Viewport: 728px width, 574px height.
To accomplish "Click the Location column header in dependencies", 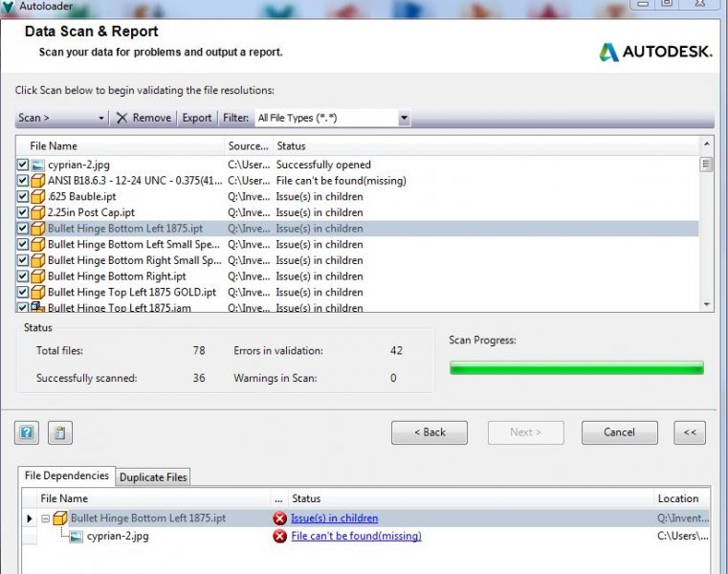I will [x=681, y=498].
